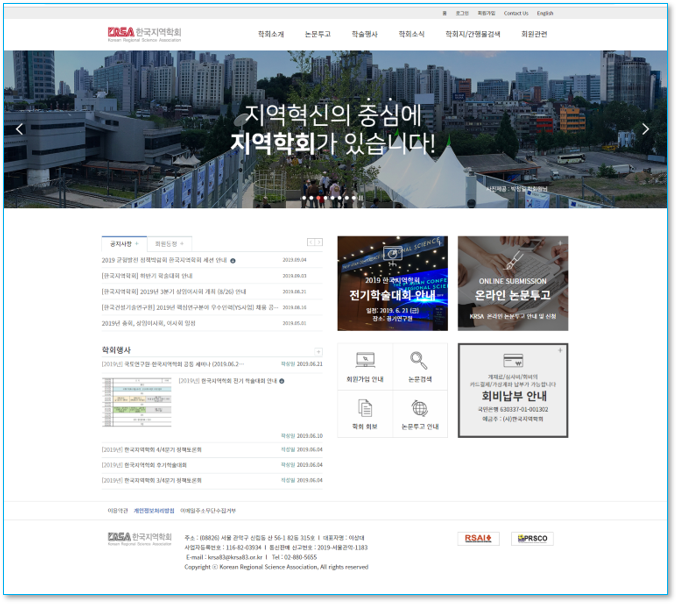Viewport: 677px width, 604px height.
Task: Open the Contact Us link
Action: click(516, 13)
